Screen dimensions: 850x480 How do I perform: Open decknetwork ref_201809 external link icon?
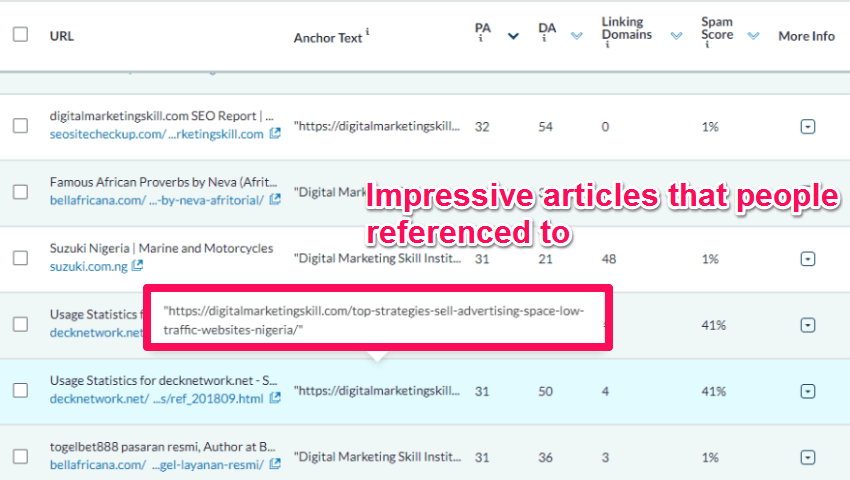coord(275,398)
